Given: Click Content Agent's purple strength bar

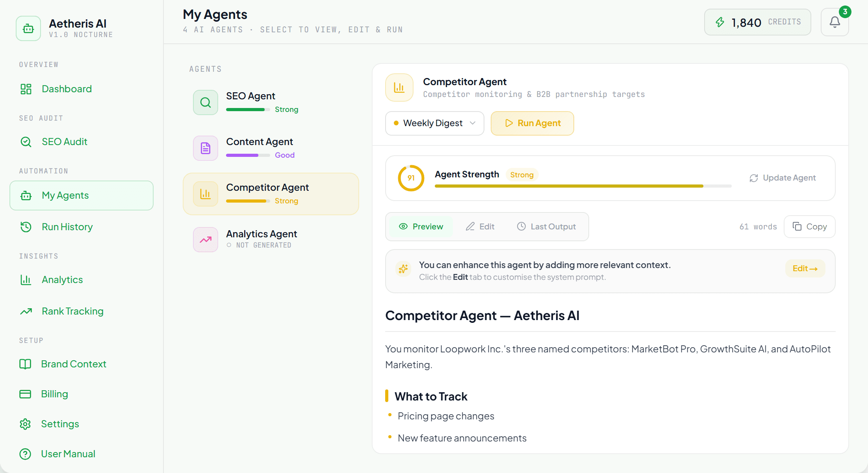Looking at the screenshot, I should [248, 155].
